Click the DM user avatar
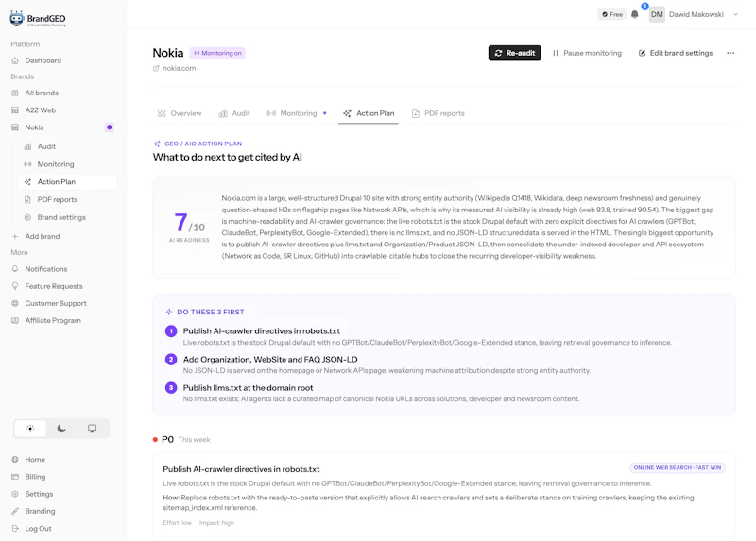Image resolution: width=756 pixels, height=541 pixels. click(x=657, y=14)
